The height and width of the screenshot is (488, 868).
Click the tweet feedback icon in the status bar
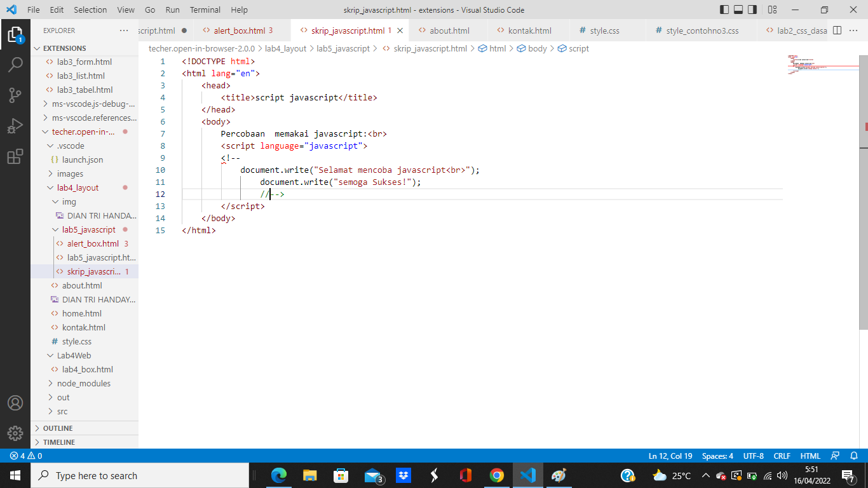[x=834, y=456]
